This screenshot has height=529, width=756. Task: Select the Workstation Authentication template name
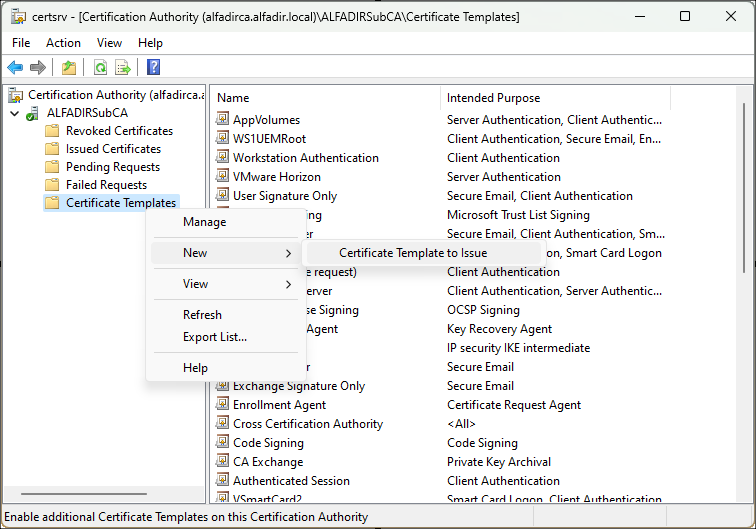point(306,158)
